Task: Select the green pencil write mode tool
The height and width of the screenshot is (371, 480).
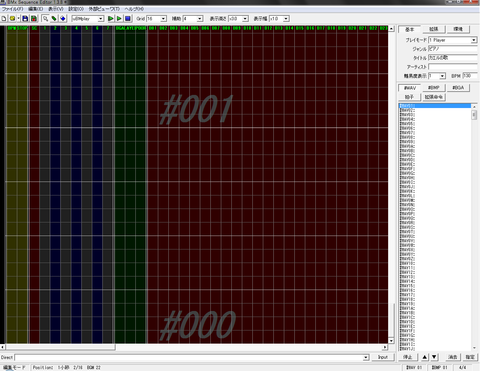Action: click(x=54, y=19)
